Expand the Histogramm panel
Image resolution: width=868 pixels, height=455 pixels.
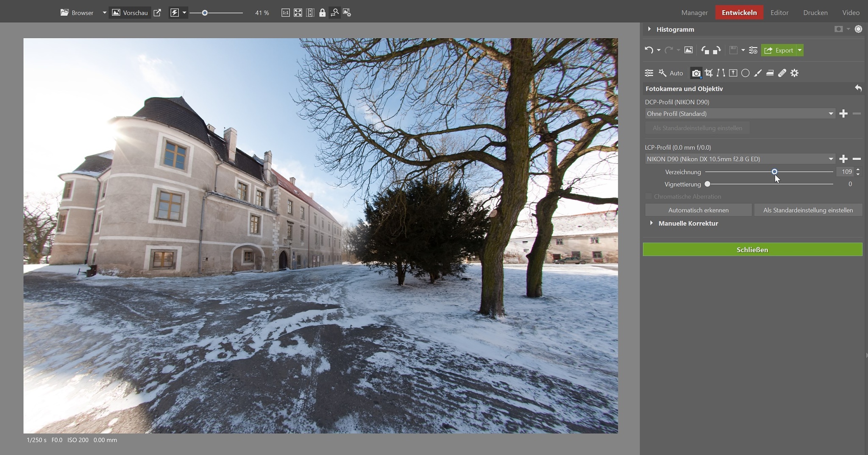coord(649,29)
